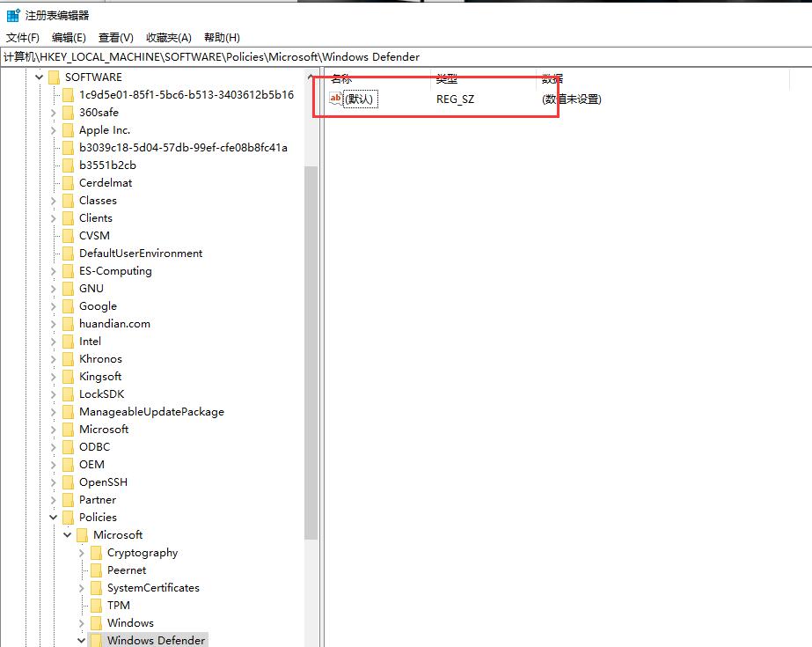Viewport: 812px width, 647px height.
Task: Click the LockSDK folder icon
Action: (69, 394)
